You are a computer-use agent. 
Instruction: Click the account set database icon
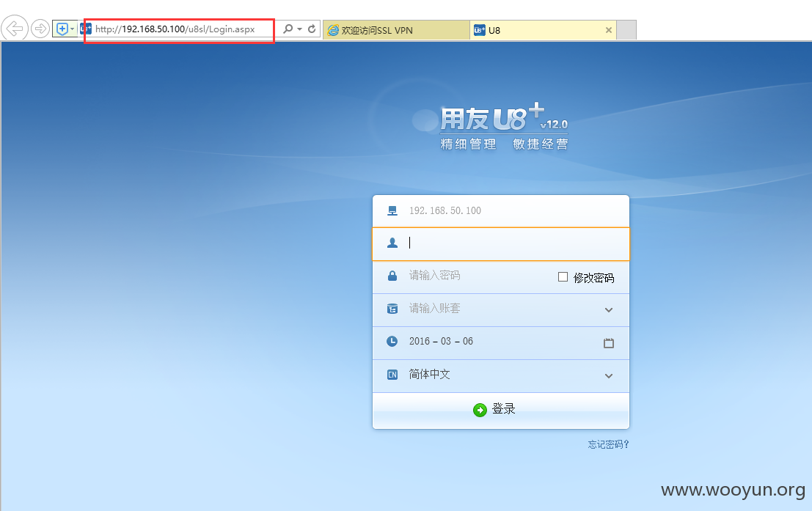tap(392, 309)
